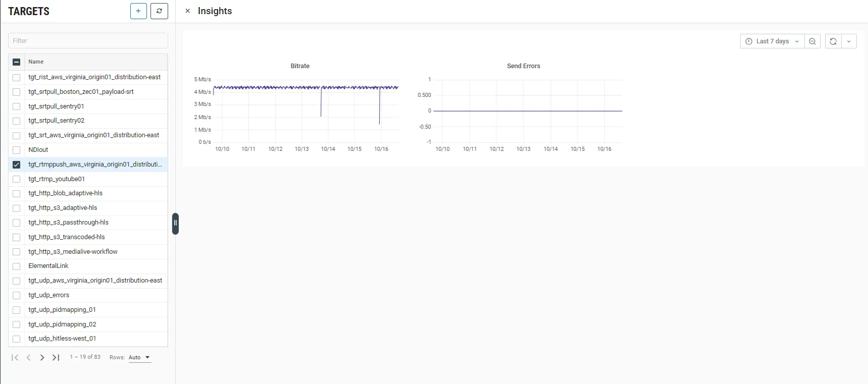
Task: Zoom out the time range
Action: tap(812, 41)
